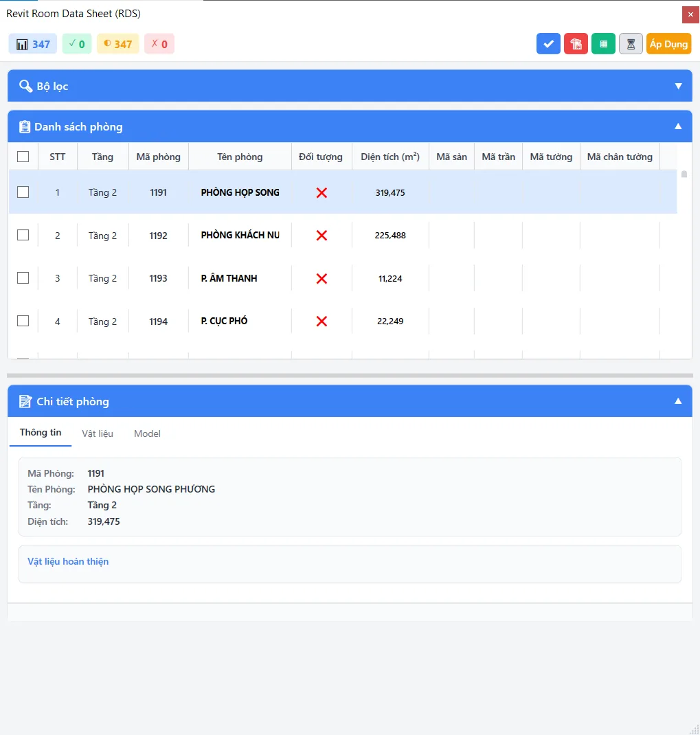The width and height of the screenshot is (700, 735).
Task: Click red X status of room 1194
Action: (x=321, y=321)
